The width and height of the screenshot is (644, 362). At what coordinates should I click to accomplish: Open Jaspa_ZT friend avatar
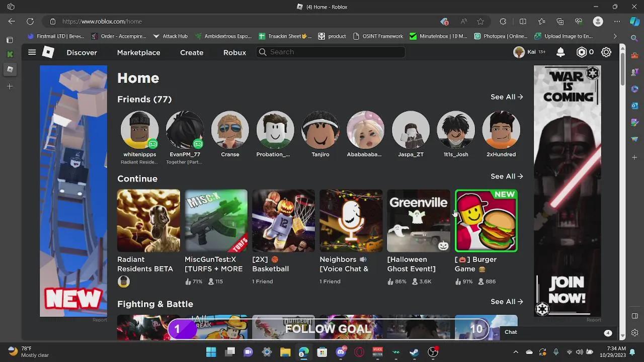click(x=411, y=130)
